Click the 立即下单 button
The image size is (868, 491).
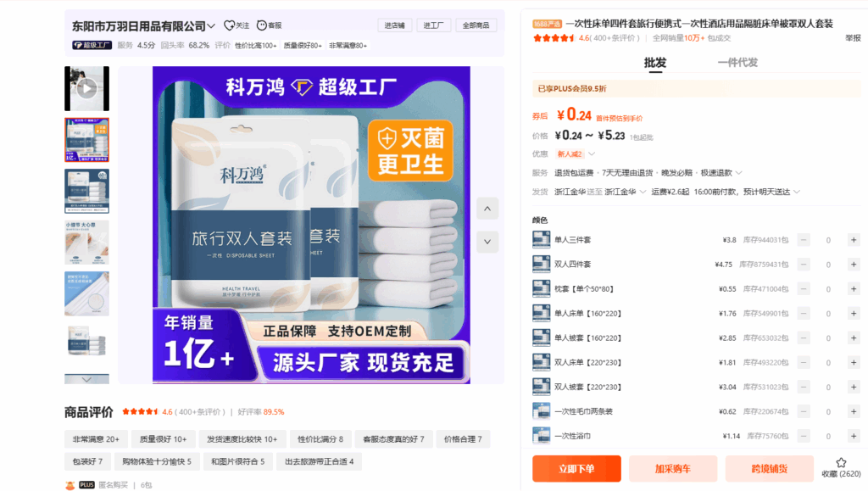(576, 469)
